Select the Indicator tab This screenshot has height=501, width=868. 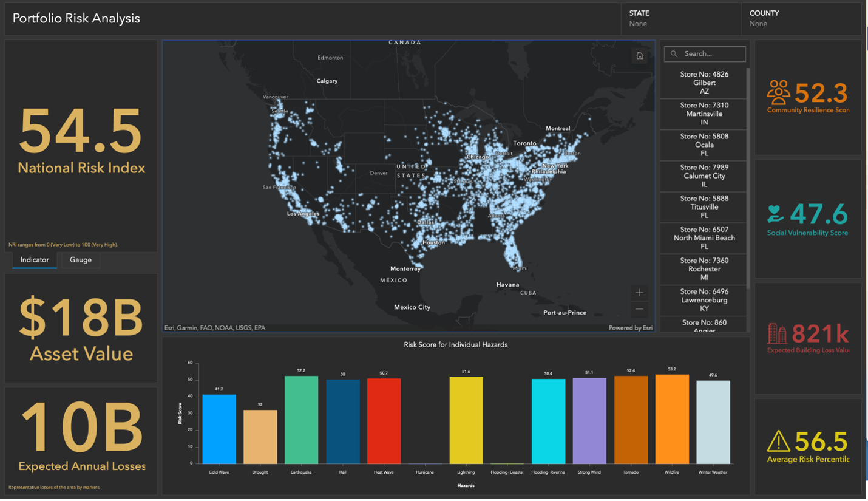pos(34,260)
